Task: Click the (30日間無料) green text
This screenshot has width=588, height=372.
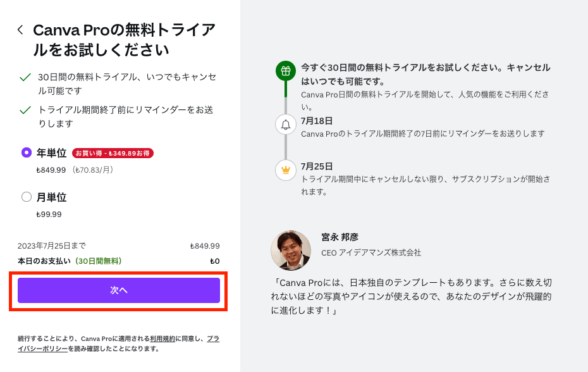Action: coord(98,261)
